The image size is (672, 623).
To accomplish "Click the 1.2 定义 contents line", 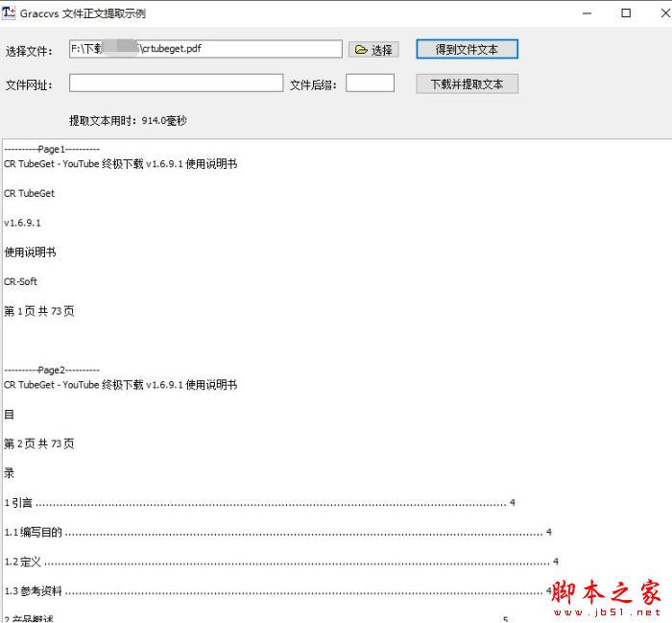I will 281,562.
